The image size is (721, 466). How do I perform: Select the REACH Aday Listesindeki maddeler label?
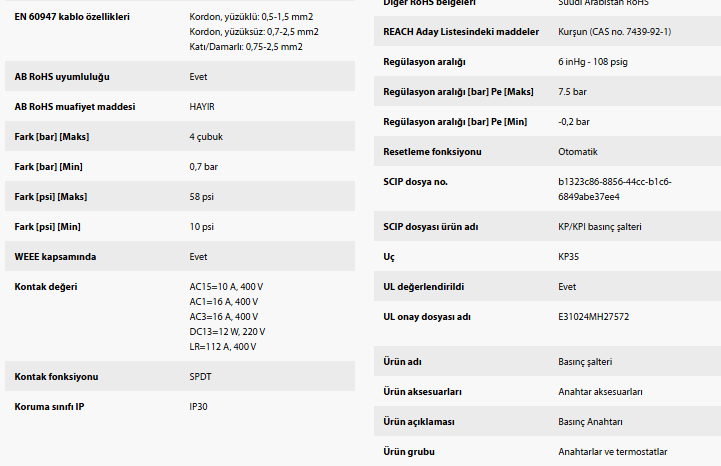pyautogui.click(x=447, y=32)
